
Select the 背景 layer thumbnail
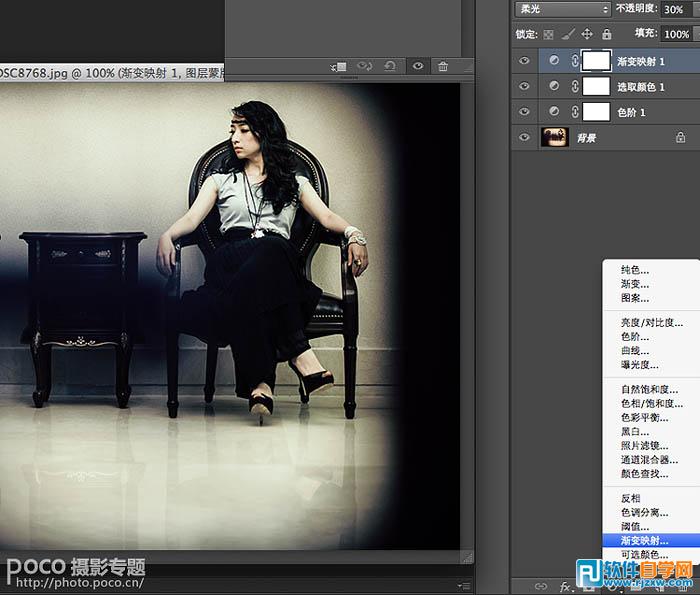click(554, 137)
